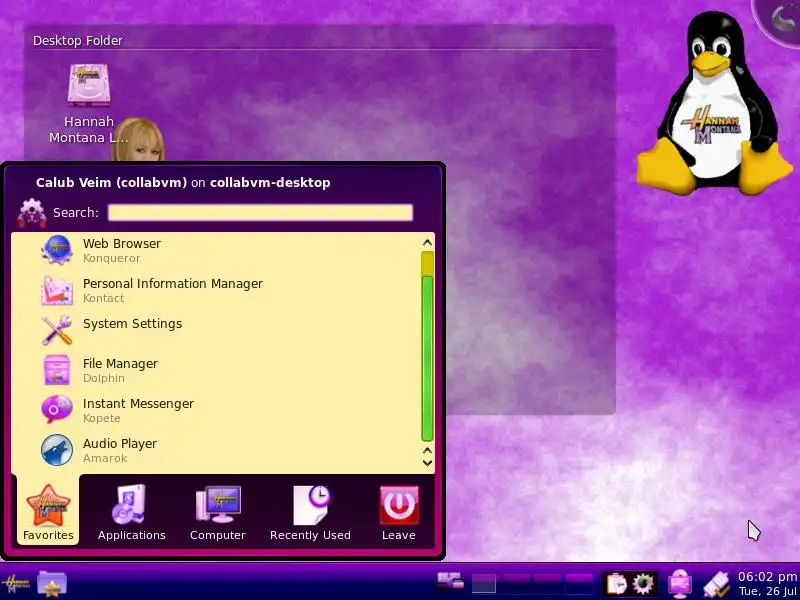Open the Computer tab
This screenshot has width=800, height=600.
pos(218,512)
